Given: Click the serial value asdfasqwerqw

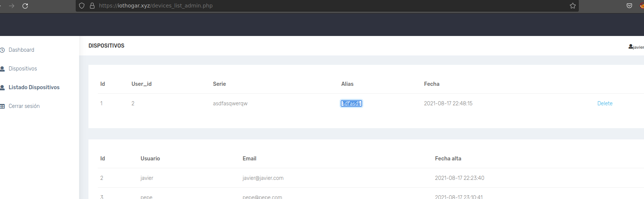Looking at the screenshot, I should click(x=230, y=103).
